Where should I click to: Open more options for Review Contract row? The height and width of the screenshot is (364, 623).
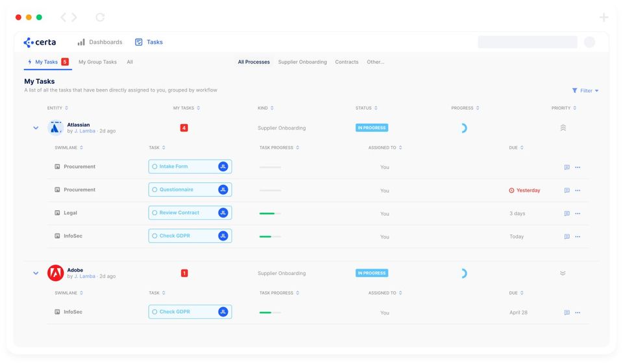578,213
